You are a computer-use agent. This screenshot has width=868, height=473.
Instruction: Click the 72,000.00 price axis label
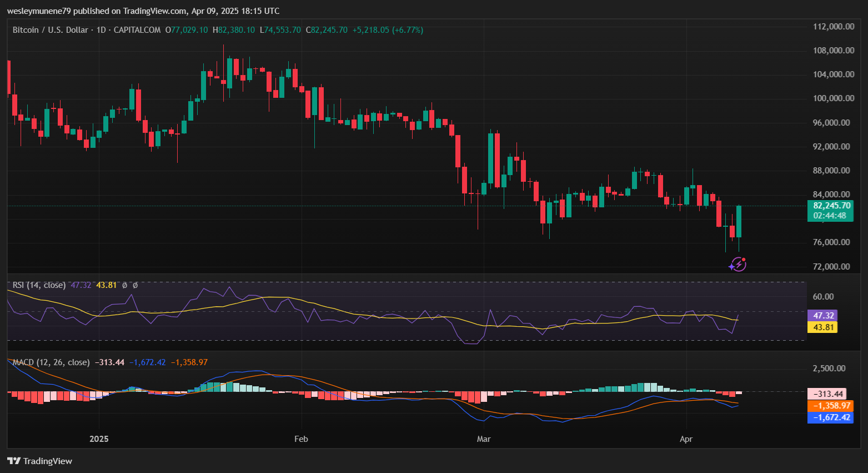(x=831, y=267)
